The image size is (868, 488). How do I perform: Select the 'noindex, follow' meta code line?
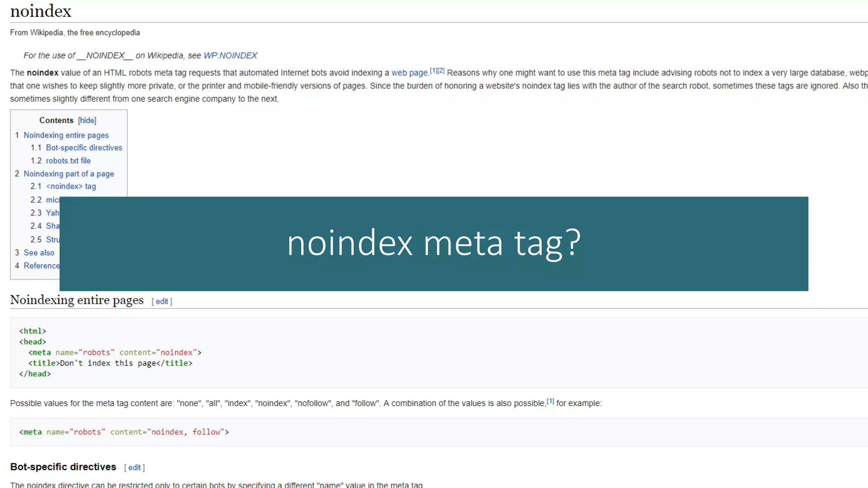124,432
